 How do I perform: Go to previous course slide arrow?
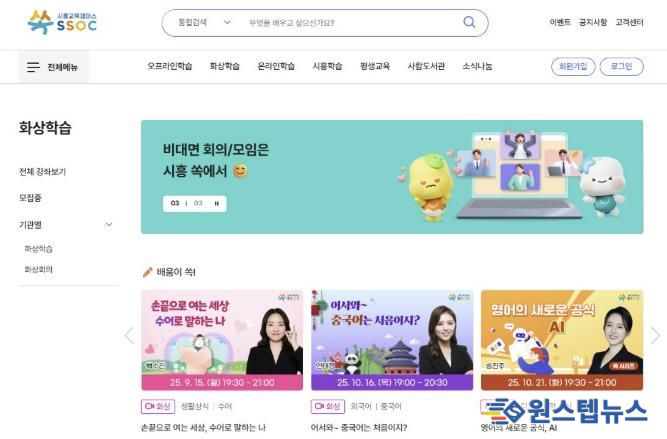pos(129,335)
